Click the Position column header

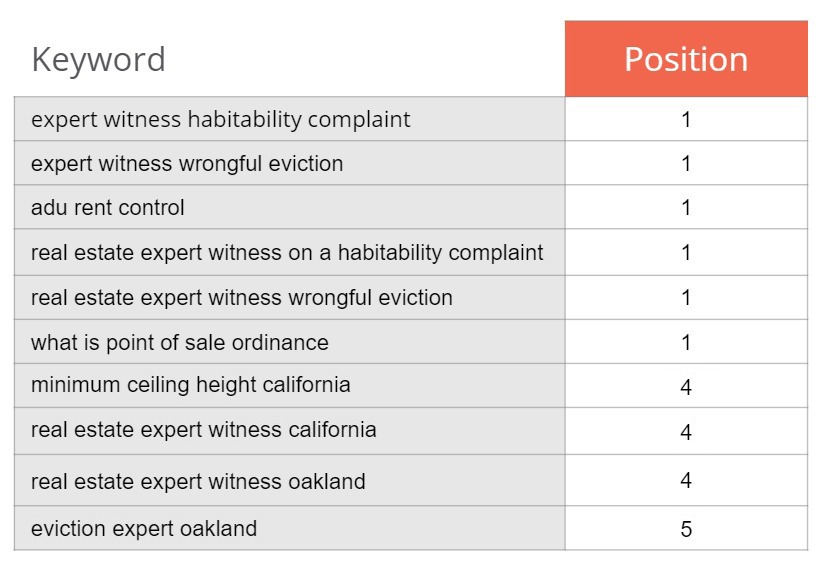686,59
